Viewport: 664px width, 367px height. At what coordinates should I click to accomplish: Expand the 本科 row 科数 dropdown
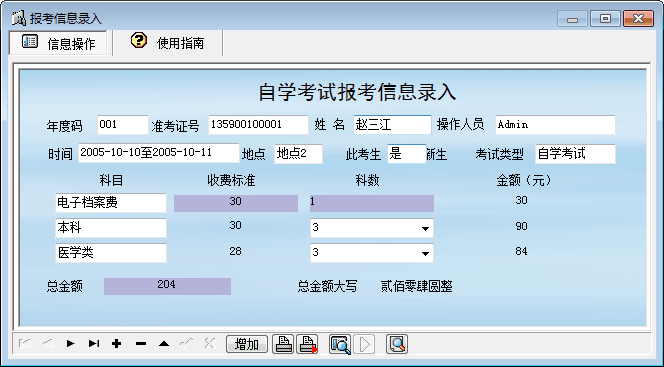click(425, 229)
